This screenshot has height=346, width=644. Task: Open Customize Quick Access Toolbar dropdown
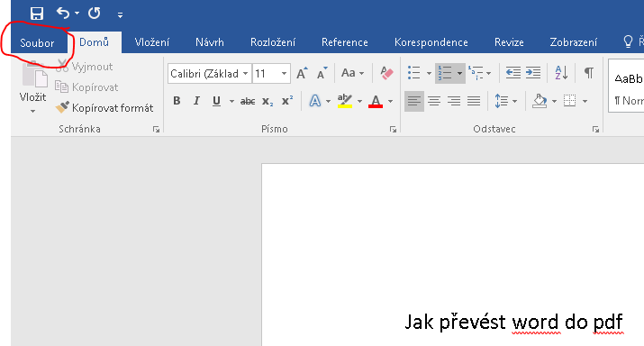click(120, 15)
